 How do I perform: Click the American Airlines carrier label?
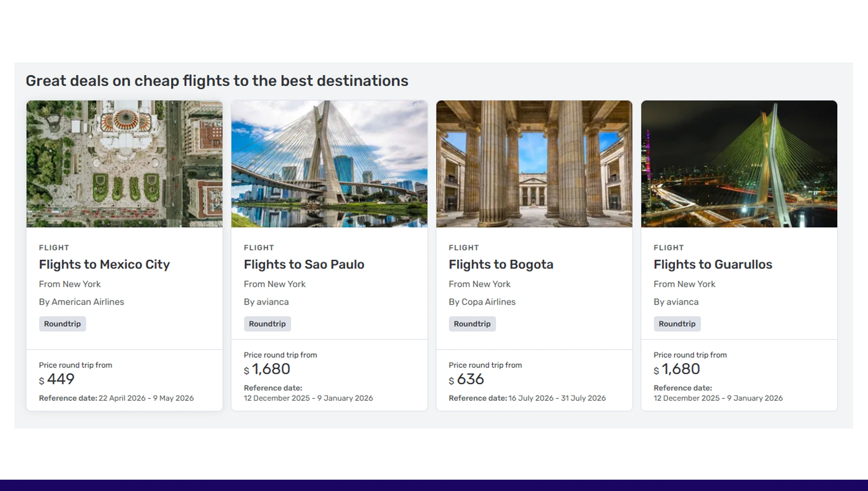tap(81, 302)
